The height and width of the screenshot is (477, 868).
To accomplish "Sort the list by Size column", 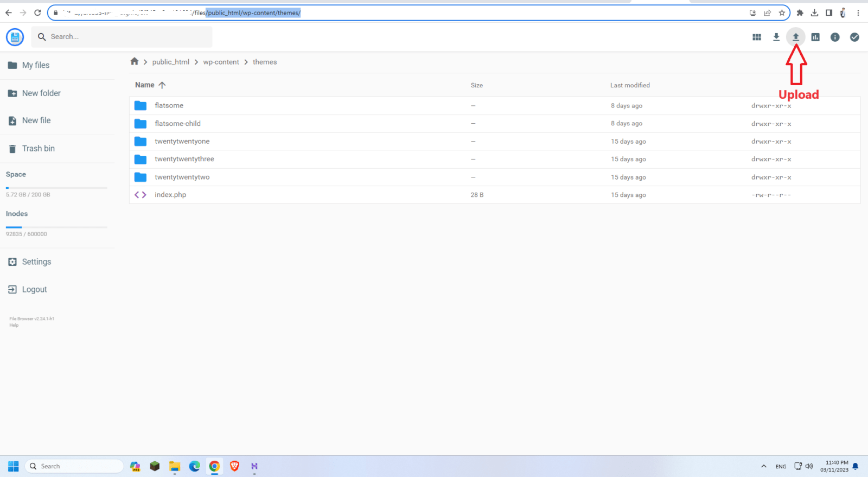I will [476, 85].
